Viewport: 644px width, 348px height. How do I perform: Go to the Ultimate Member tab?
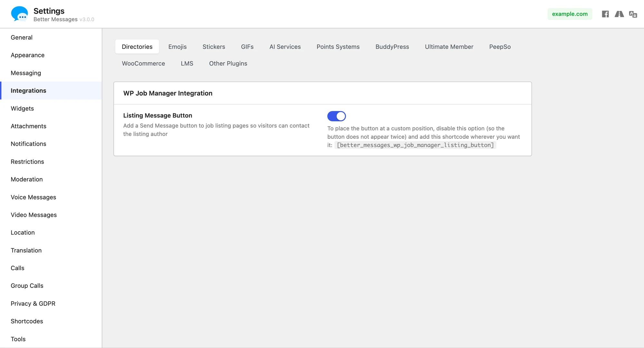pos(449,47)
